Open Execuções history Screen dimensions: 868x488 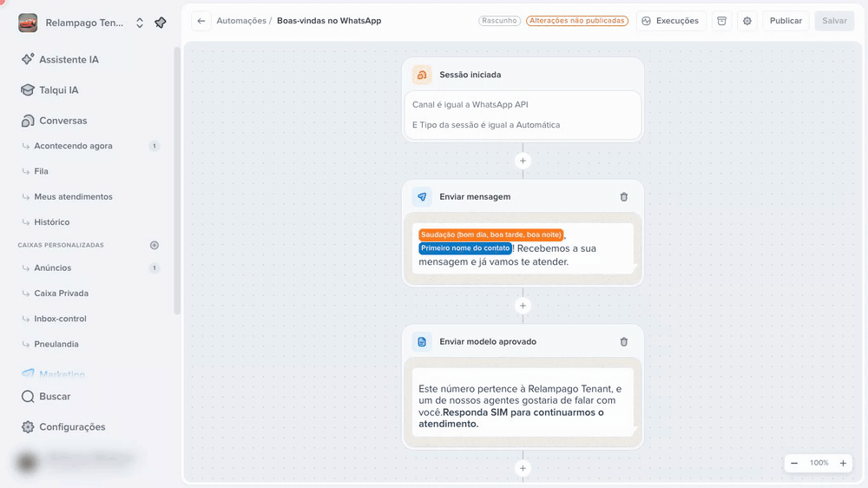(670, 21)
